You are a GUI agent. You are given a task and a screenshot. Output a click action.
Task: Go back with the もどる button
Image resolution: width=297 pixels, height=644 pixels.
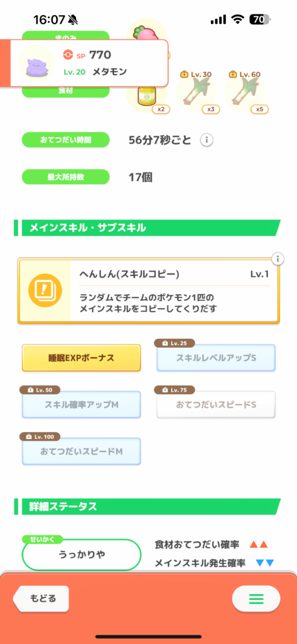(x=41, y=598)
